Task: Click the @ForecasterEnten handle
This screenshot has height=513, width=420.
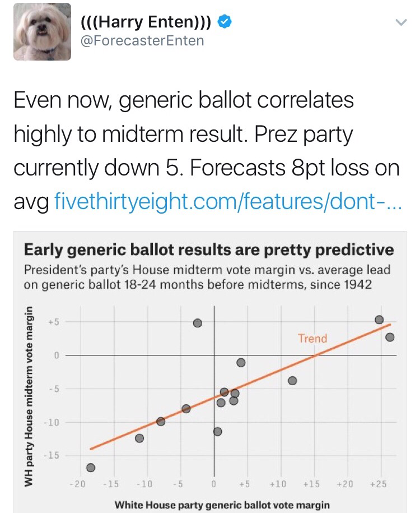Action: 142,40
